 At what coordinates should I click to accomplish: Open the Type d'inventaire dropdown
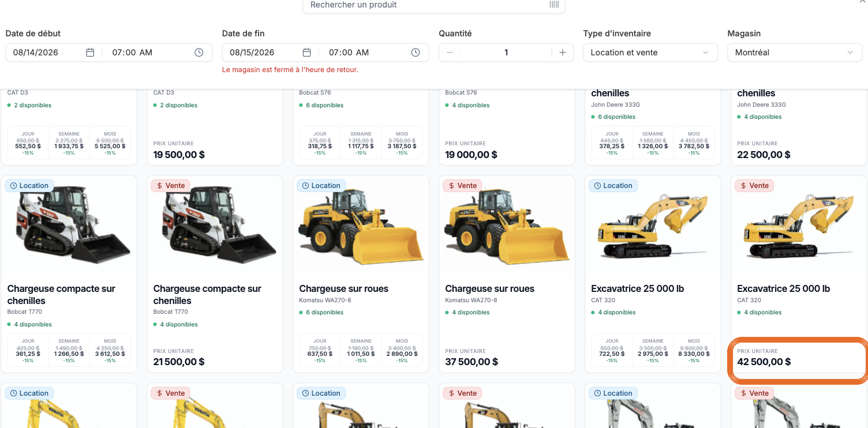pos(650,52)
